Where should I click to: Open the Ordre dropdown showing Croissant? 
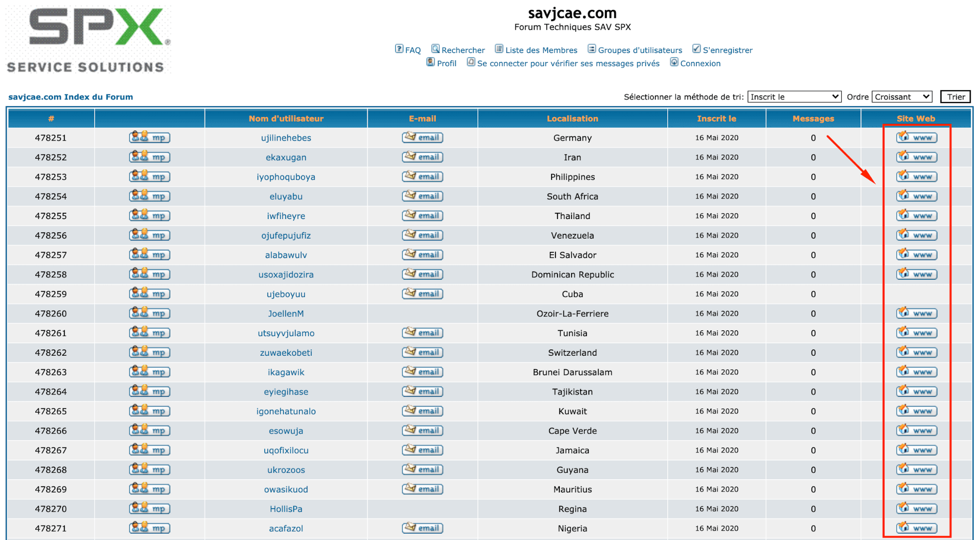pos(902,97)
